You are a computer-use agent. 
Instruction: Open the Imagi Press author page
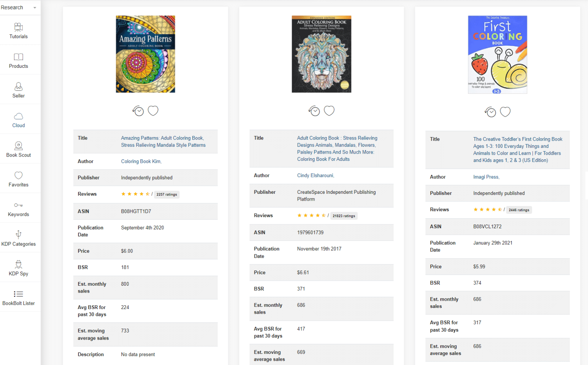pyautogui.click(x=486, y=177)
